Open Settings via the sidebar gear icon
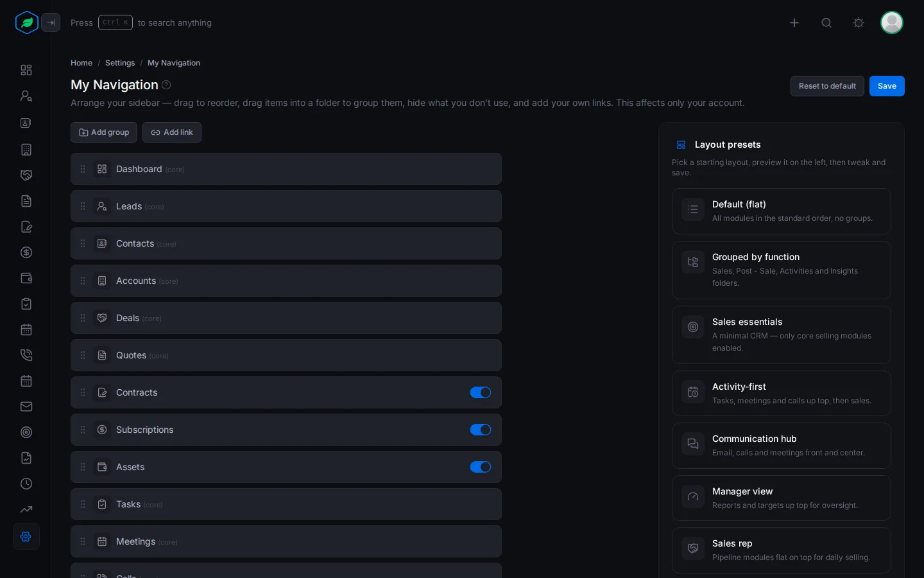924x578 pixels. click(26, 536)
